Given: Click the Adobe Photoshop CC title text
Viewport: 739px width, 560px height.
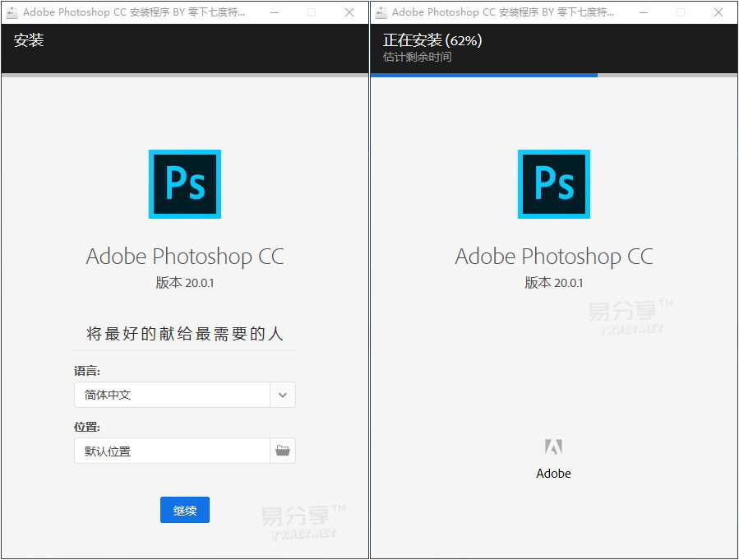Looking at the screenshot, I should click(184, 257).
